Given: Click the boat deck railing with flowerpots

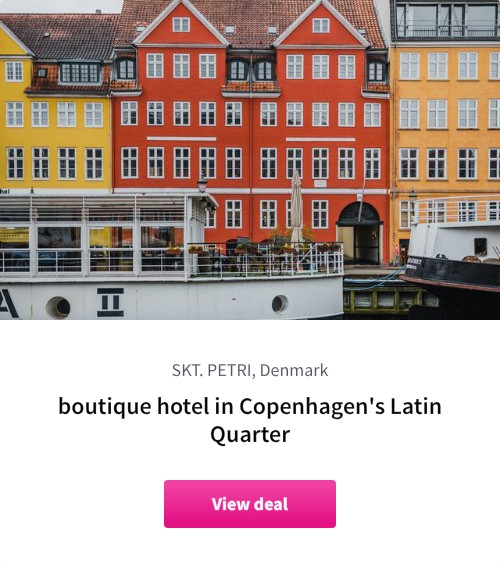Looking at the screenshot, I should tap(266, 260).
